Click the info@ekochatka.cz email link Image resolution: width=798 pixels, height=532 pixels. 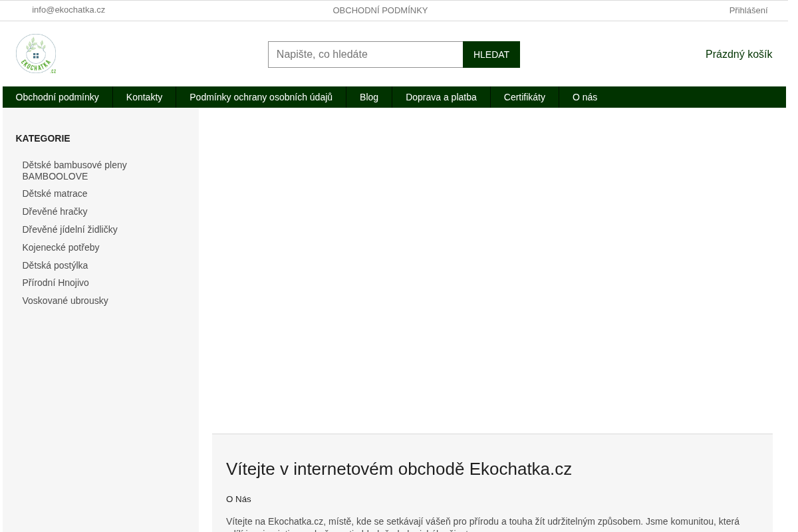(68, 10)
